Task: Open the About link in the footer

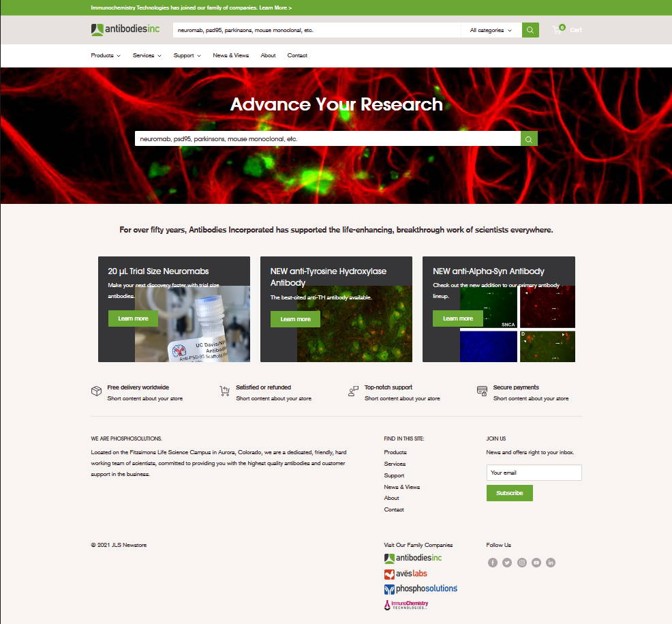Action: click(391, 498)
